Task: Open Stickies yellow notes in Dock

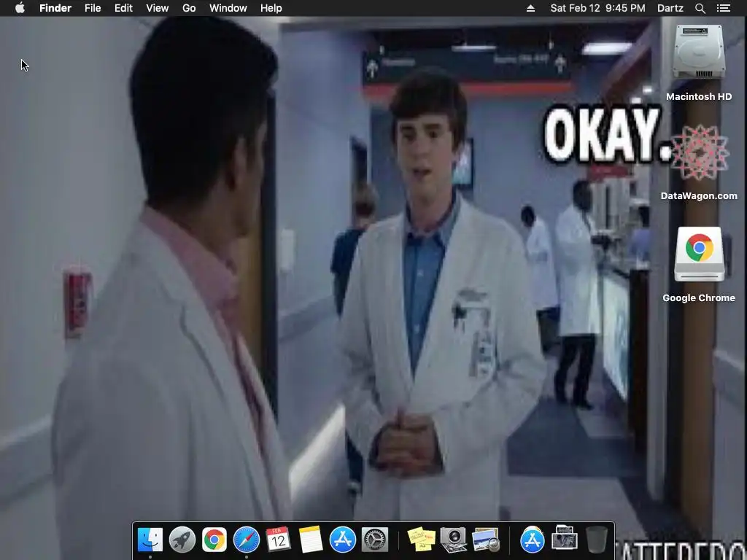Action: click(x=422, y=540)
